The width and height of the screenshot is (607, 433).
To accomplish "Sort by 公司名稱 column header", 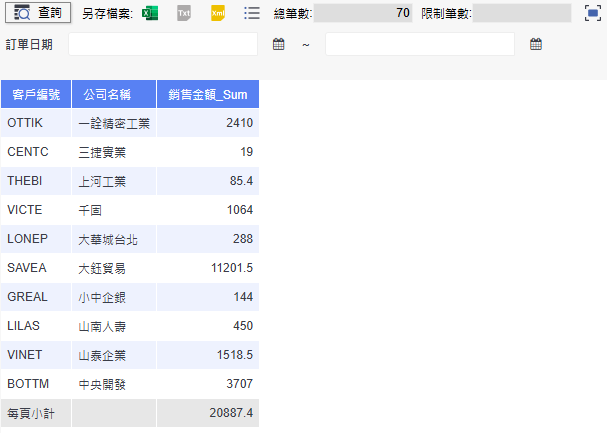I will (x=114, y=94).
